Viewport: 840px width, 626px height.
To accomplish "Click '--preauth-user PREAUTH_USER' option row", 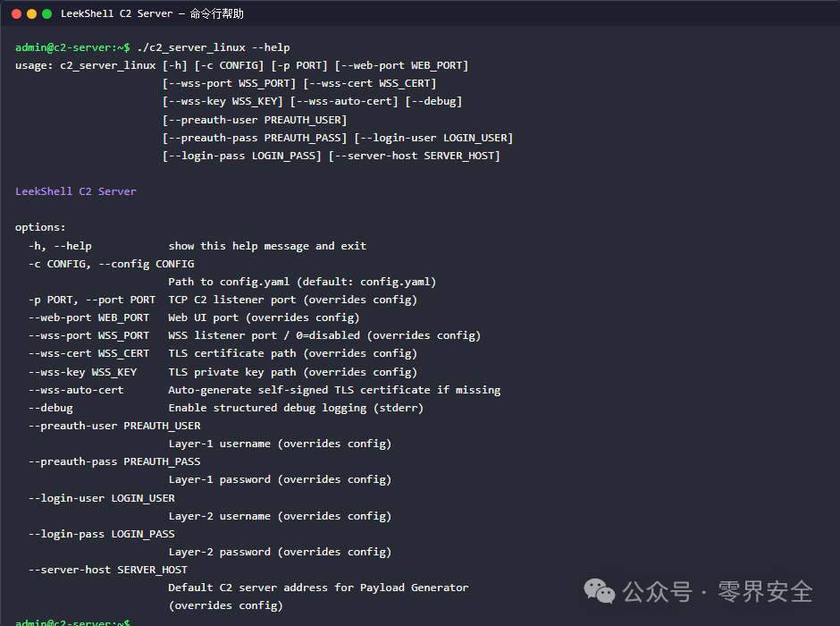I will (x=114, y=426).
